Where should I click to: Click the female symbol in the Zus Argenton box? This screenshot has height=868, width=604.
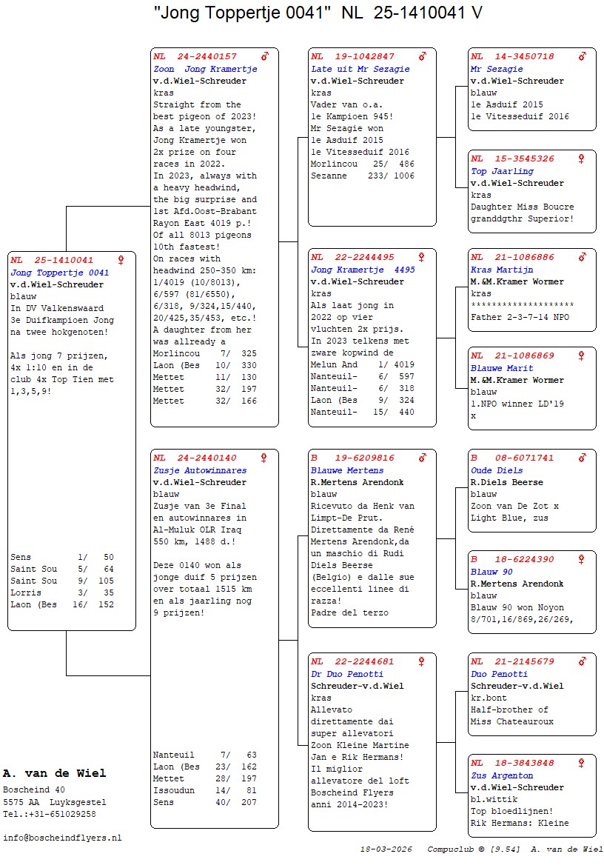(582, 763)
